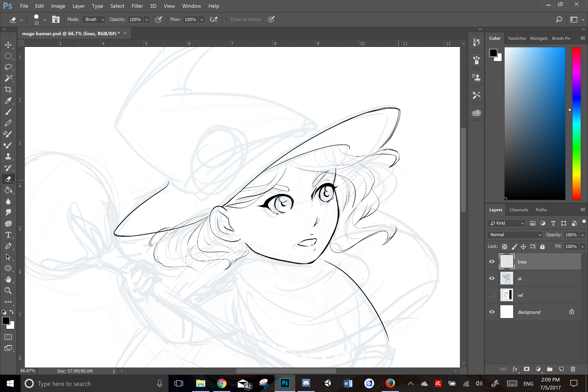Select the Horizontal Type tool

click(x=8, y=235)
